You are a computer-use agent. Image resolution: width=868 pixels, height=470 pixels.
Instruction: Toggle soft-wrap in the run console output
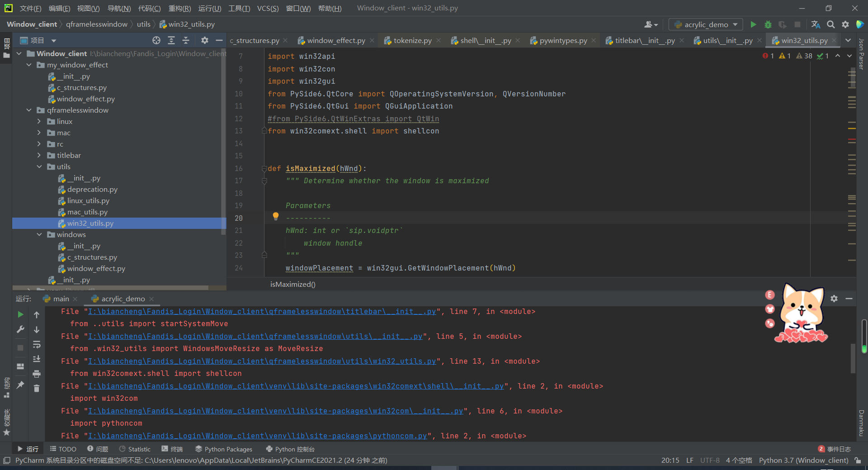click(37, 345)
